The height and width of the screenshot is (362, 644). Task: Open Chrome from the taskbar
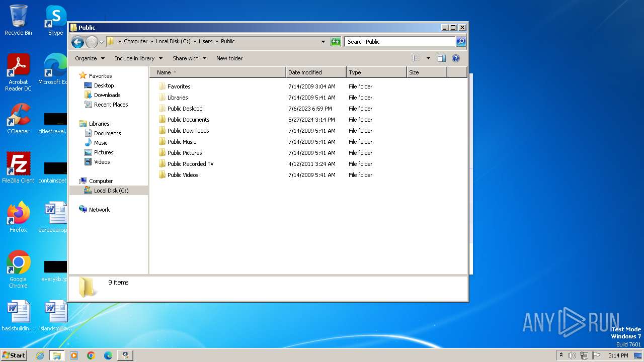[91, 355]
